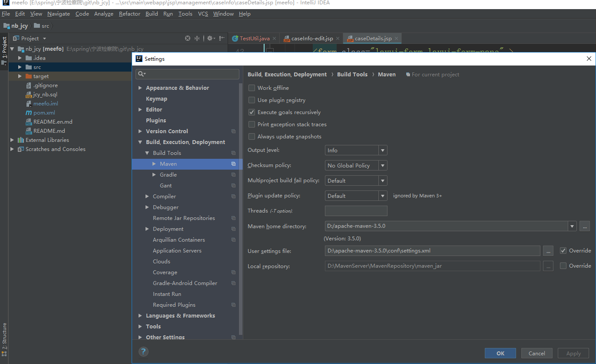Screen dimensions: 596x364
Task: Click the Scratches and Consoles icon
Action: pos(20,149)
